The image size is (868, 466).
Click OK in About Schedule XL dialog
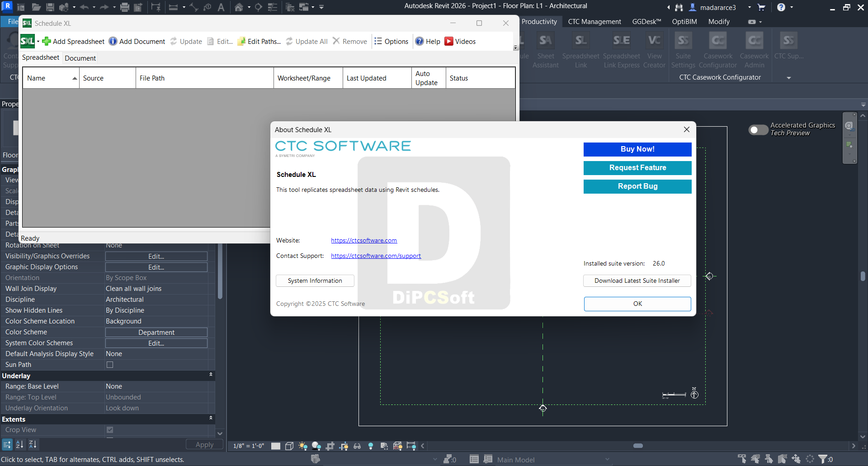(637, 304)
